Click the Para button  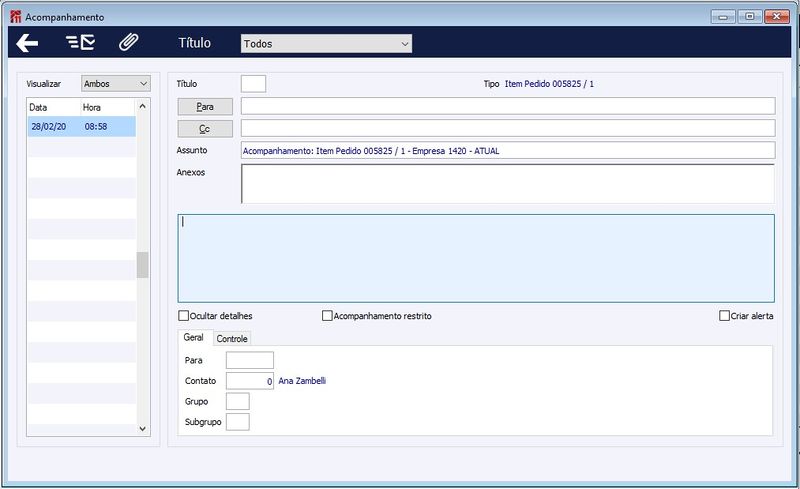coord(205,107)
